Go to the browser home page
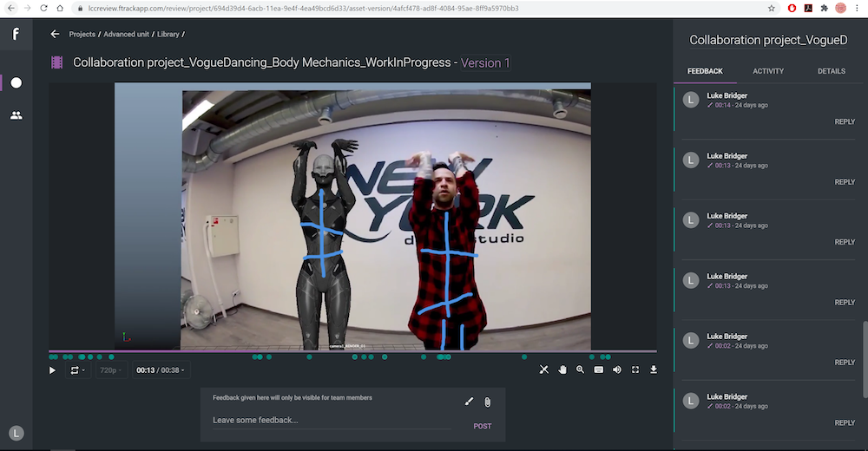This screenshot has height=451, width=868. (x=60, y=9)
